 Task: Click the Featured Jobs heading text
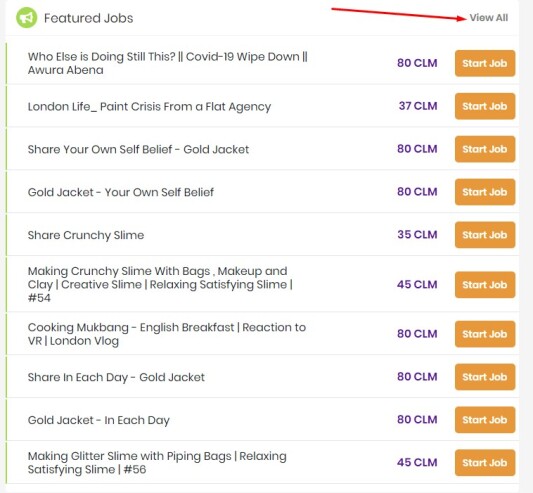click(x=88, y=18)
